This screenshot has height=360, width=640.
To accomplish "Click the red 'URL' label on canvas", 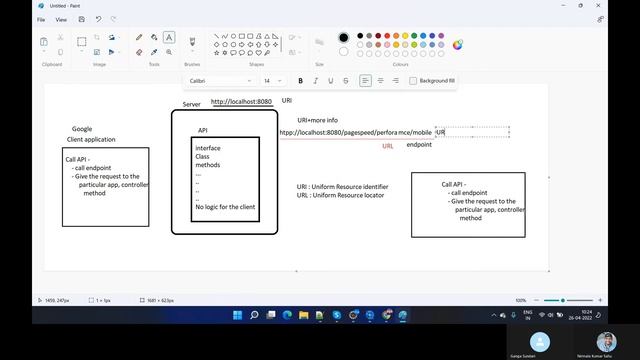I will [388, 146].
